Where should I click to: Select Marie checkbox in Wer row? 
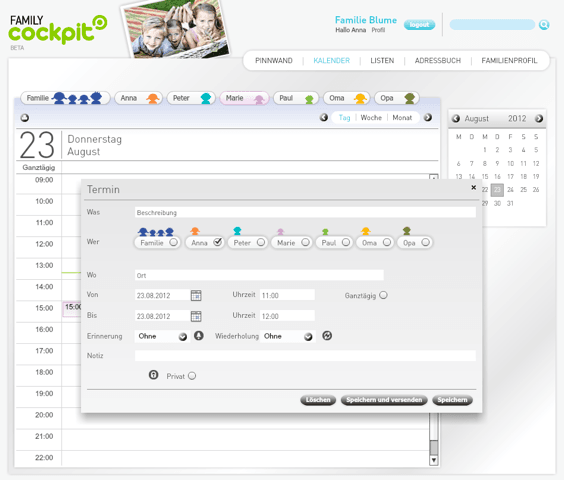click(305, 242)
